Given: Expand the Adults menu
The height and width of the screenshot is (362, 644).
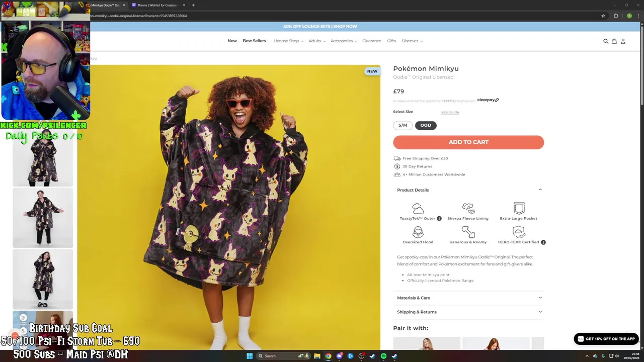Looking at the screenshot, I should (317, 41).
